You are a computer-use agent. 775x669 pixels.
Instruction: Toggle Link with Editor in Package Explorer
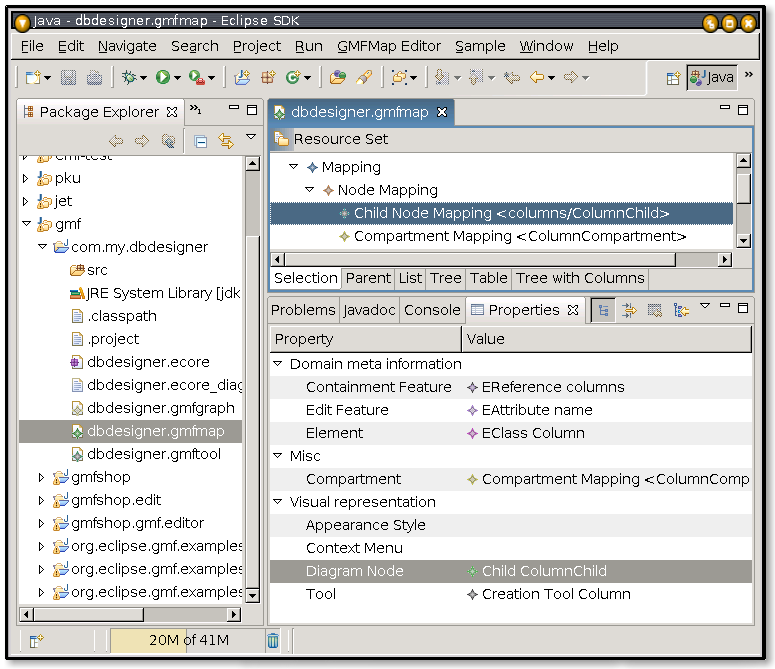pyautogui.click(x=225, y=141)
